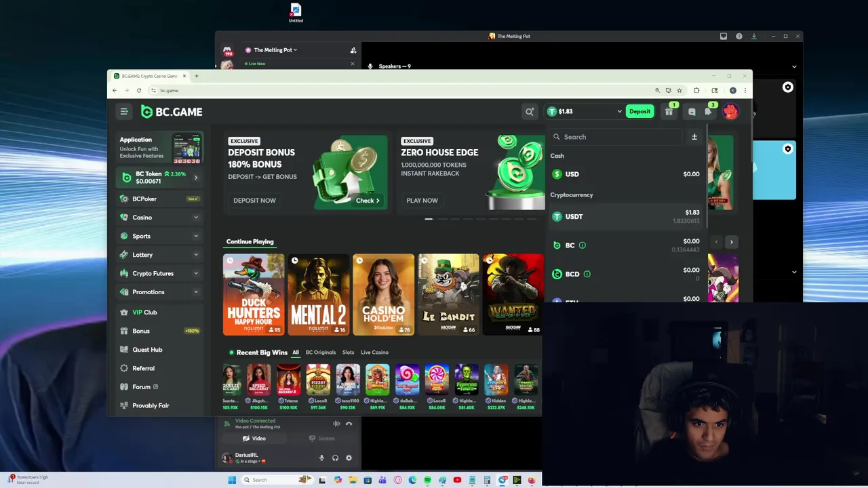Expand the Lottery sidebar section

(196, 255)
